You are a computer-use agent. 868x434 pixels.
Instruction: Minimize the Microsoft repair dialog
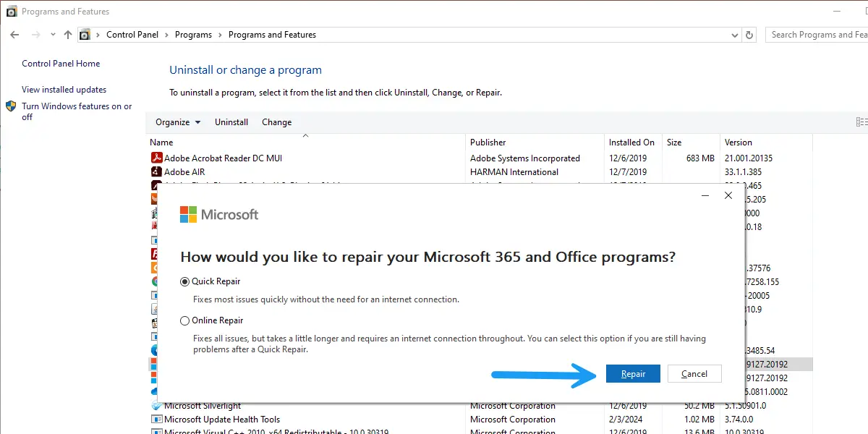(705, 195)
